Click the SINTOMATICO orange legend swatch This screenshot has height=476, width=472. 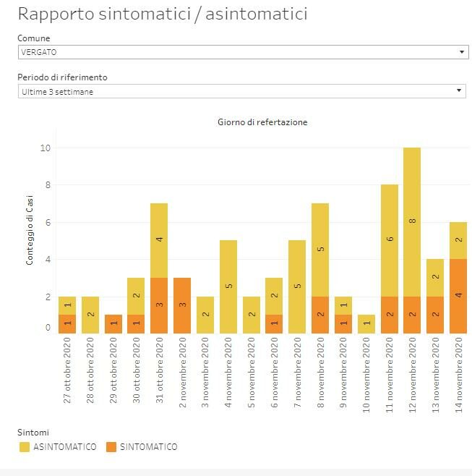pos(111,447)
